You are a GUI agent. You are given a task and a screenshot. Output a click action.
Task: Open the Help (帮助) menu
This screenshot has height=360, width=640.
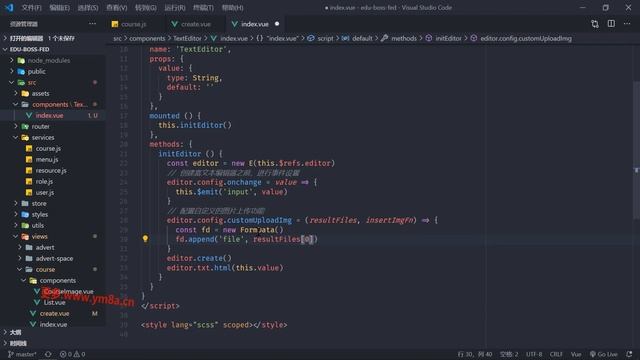coord(232,8)
